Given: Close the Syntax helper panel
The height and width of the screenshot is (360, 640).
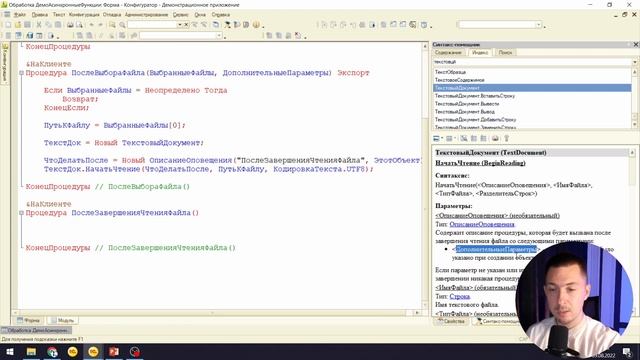Looking at the screenshot, I should point(636,44).
